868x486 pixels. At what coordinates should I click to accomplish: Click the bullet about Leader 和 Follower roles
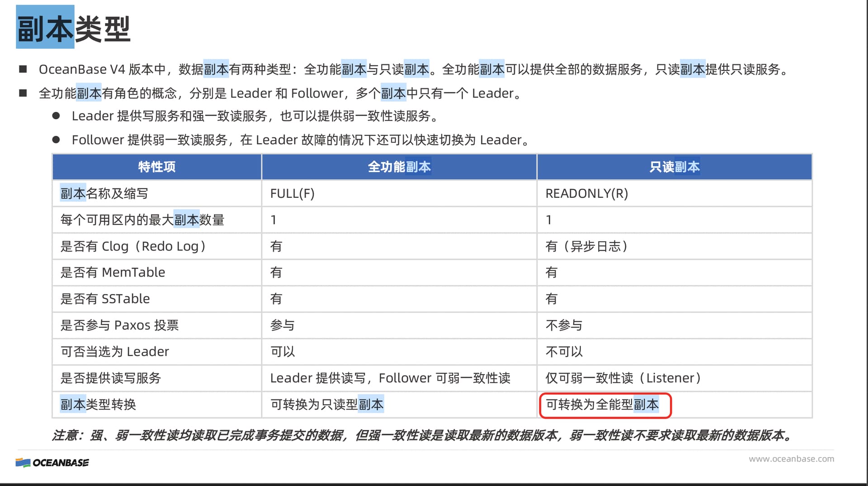pyautogui.click(x=280, y=93)
